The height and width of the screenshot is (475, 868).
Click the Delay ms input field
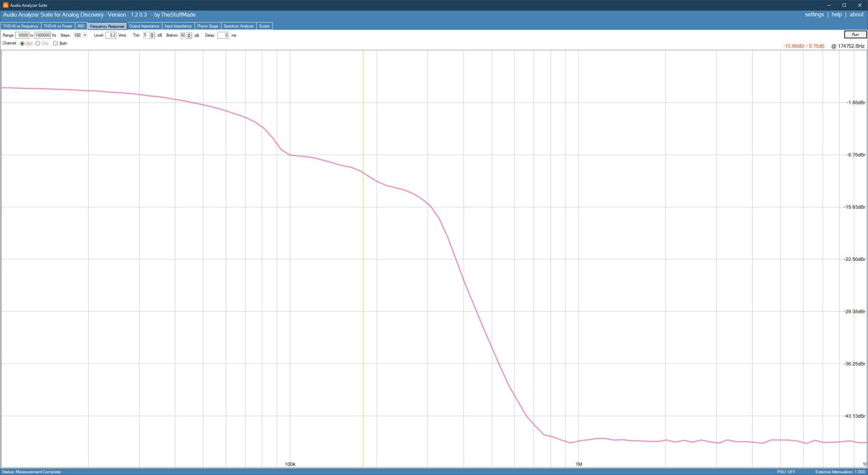pos(223,35)
